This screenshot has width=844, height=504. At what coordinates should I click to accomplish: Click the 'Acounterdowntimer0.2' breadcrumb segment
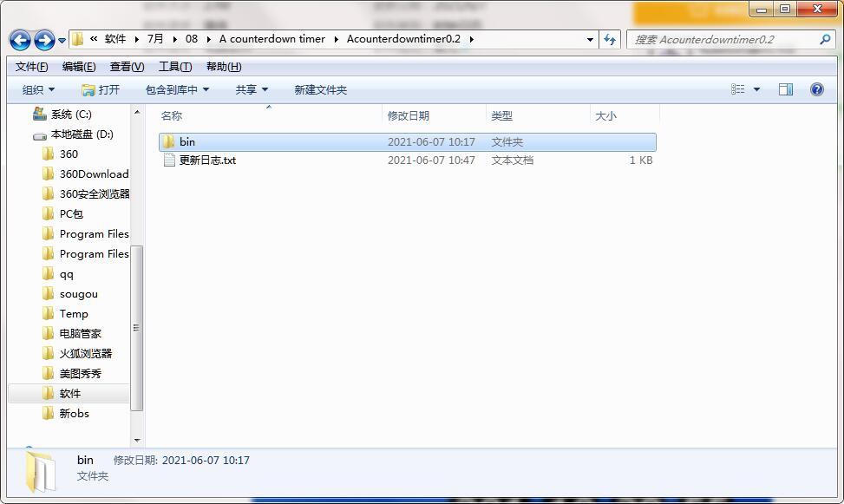tap(403, 39)
